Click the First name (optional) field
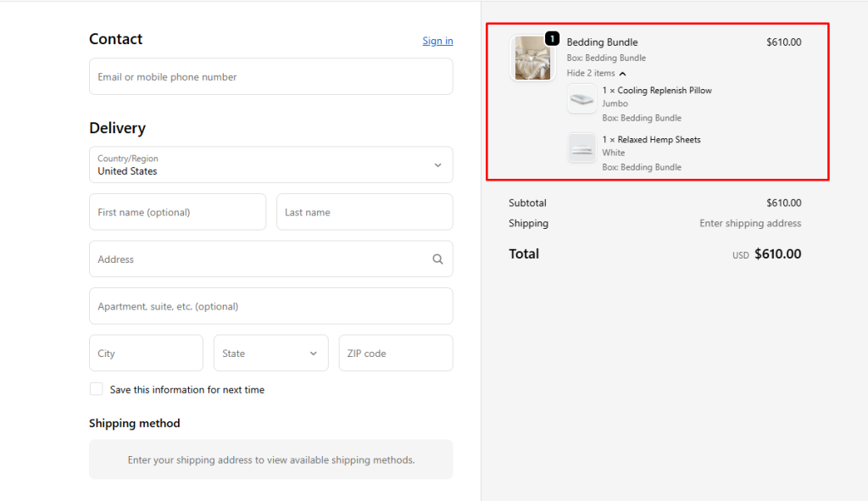Image resolution: width=868 pixels, height=501 pixels. coord(177,212)
